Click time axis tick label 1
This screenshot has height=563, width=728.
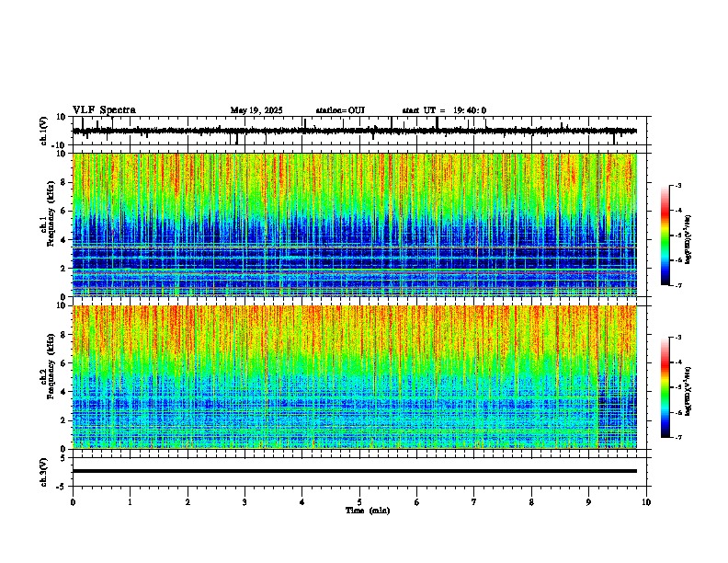click(130, 502)
